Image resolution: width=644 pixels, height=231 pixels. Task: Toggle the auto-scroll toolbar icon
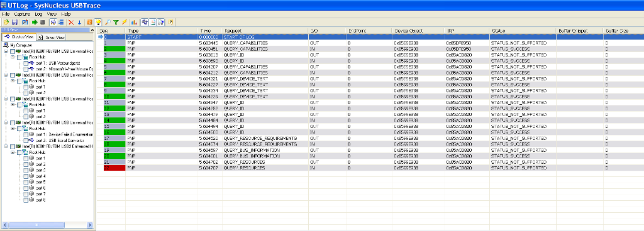tap(53, 22)
